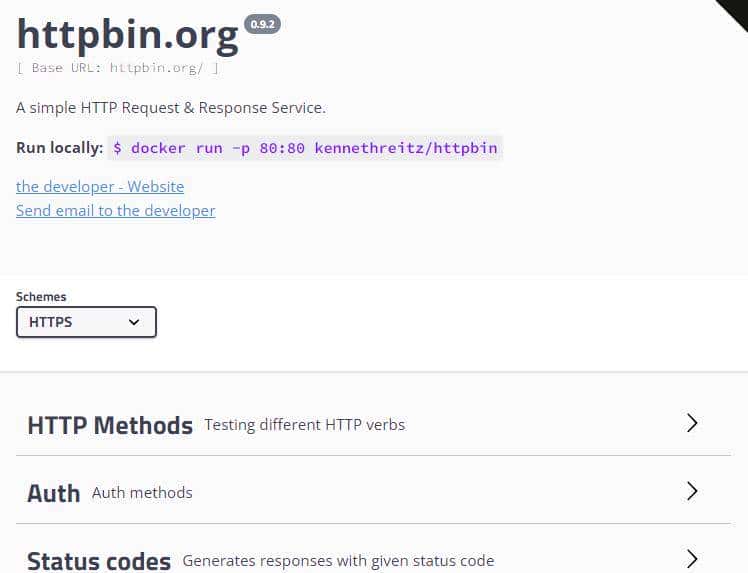The image size is (748, 573).
Task: Open the developer - Website link
Action: click(100, 186)
